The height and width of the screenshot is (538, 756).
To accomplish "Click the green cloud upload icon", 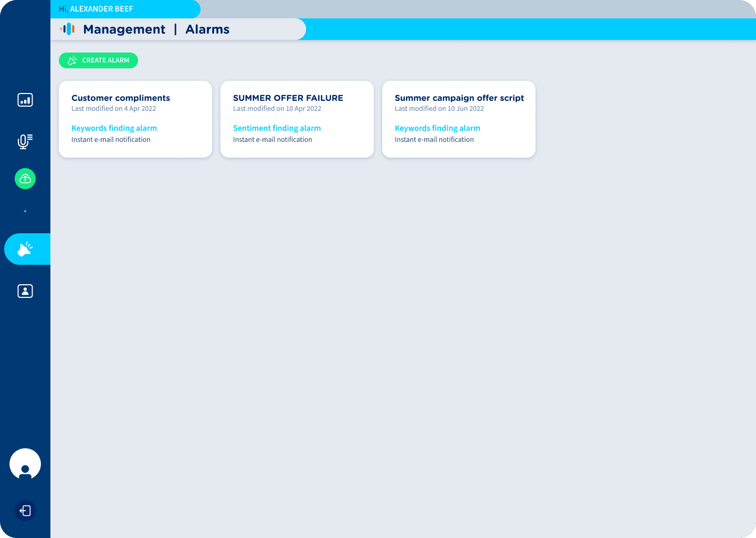I will tap(25, 179).
